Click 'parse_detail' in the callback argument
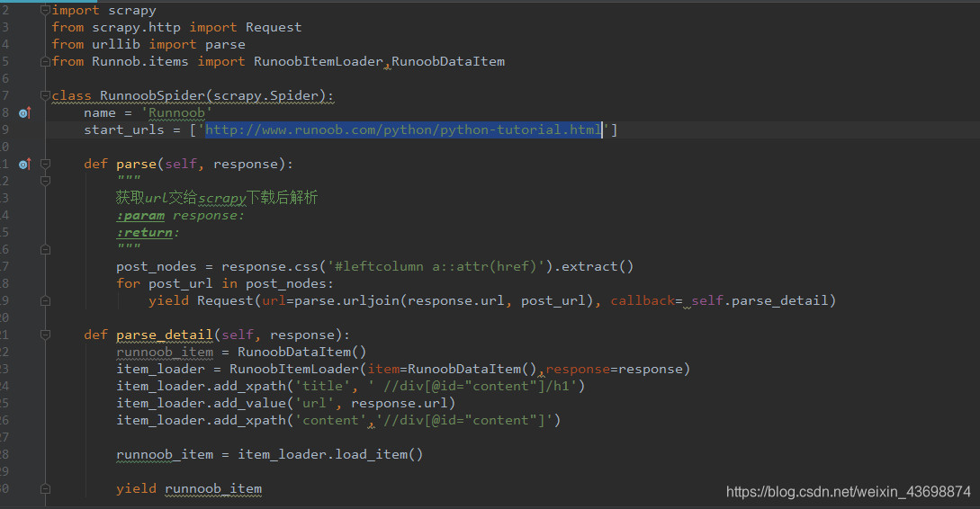The width and height of the screenshot is (980, 509). coord(779,300)
